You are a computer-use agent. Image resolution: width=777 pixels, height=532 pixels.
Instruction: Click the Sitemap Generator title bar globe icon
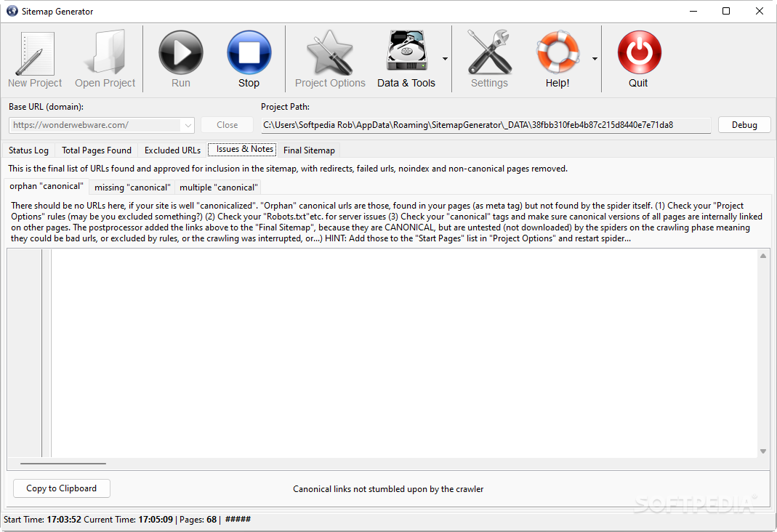12,11
